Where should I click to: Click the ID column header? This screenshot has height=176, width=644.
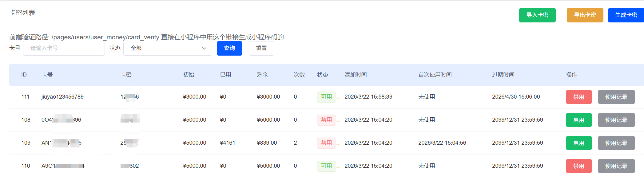point(24,75)
